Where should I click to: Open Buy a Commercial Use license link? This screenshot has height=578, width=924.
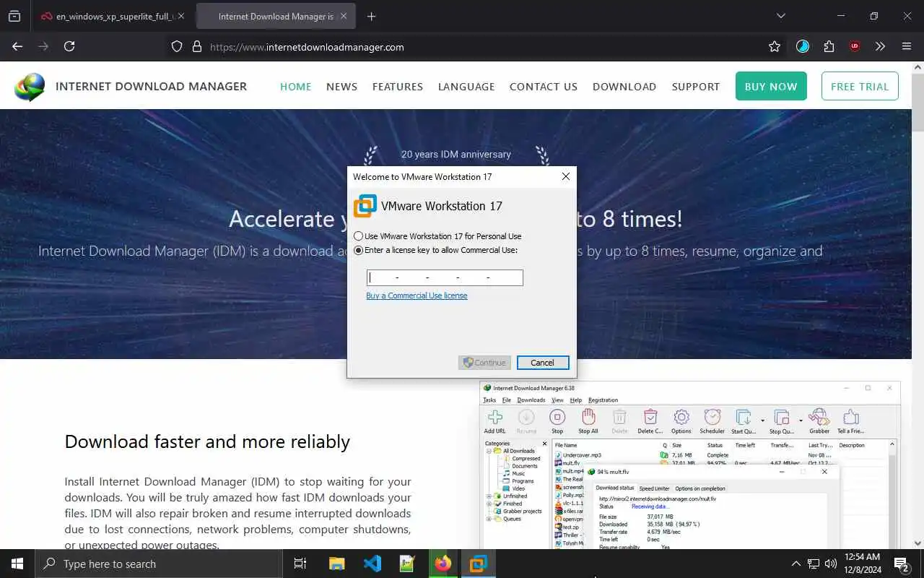coord(417,296)
